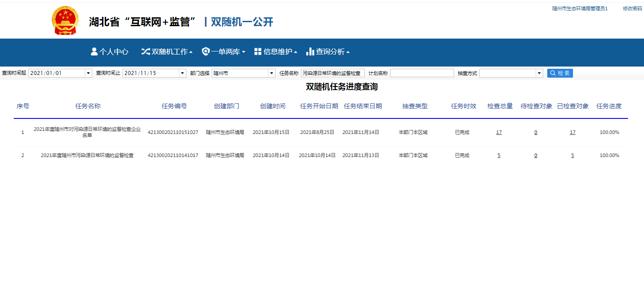Click the 任务名称 search input field

coord(332,73)
